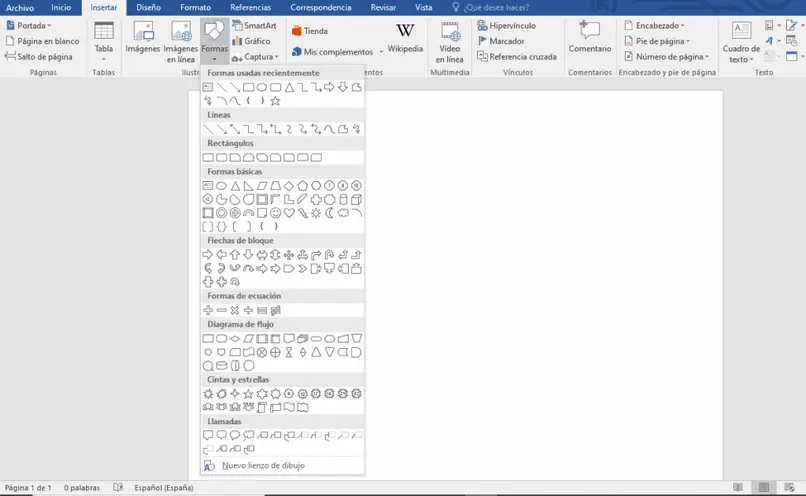
Task: Select the sun shape in Formas básicas
Action: click(316, 213)
